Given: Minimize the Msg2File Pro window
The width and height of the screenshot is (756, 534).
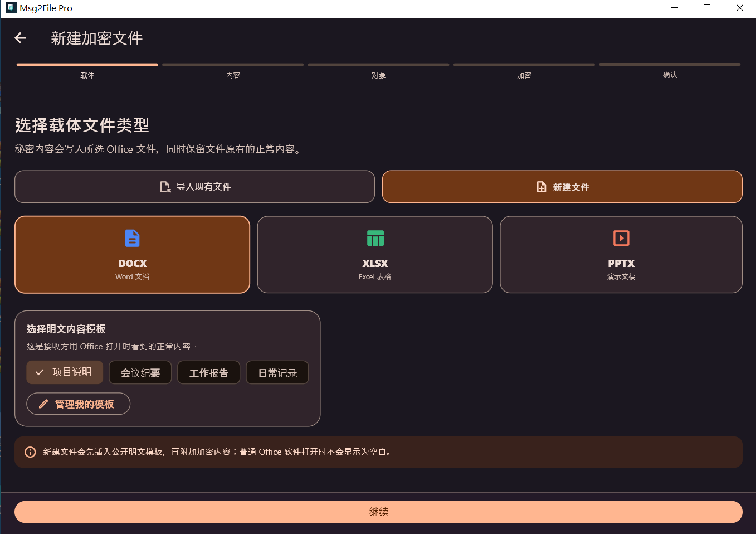Looking at the screenshot, I should click(x=675, y=8).
